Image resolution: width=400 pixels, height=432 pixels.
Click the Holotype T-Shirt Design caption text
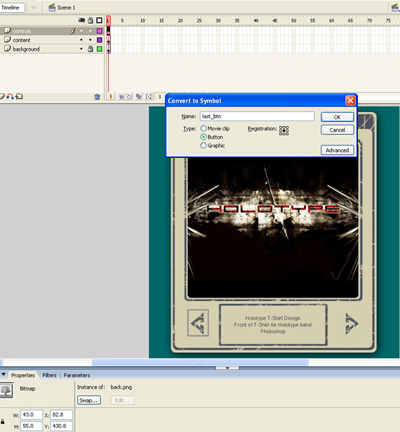tap(273, 325)
